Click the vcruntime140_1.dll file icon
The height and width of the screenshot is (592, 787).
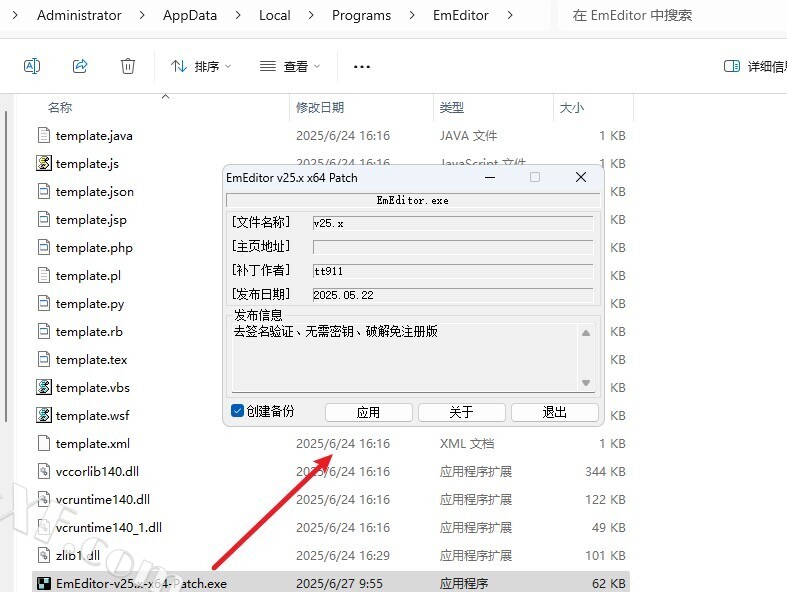click(44, 527)
